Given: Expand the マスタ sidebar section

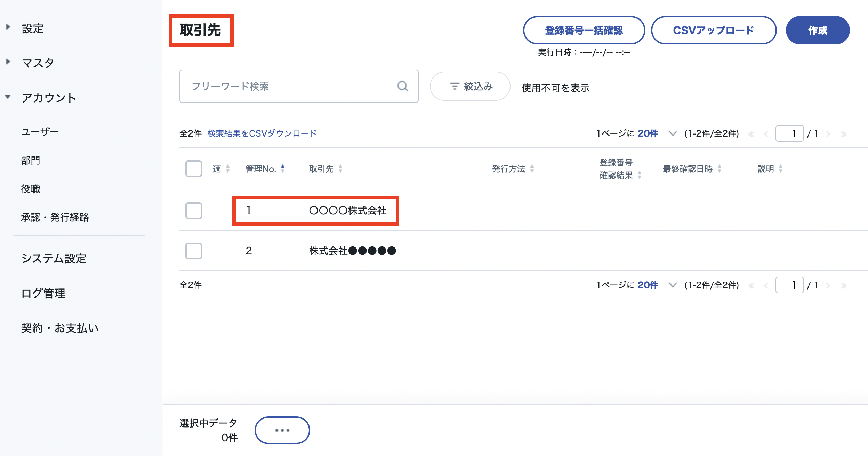Looking at the screenshot, I should tap(8, 62).
